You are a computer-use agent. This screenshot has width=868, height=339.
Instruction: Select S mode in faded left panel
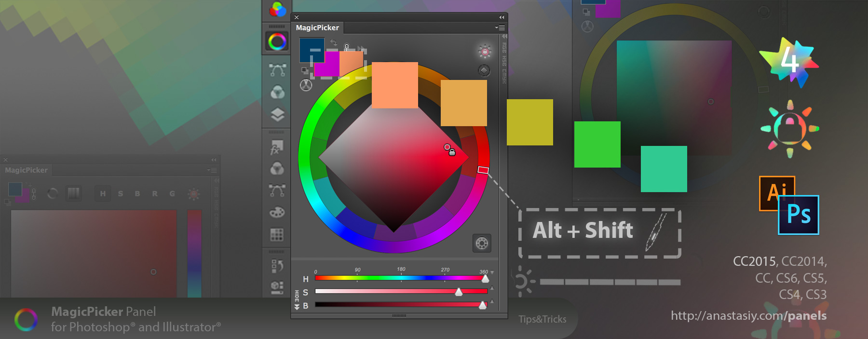pos(120,194)
